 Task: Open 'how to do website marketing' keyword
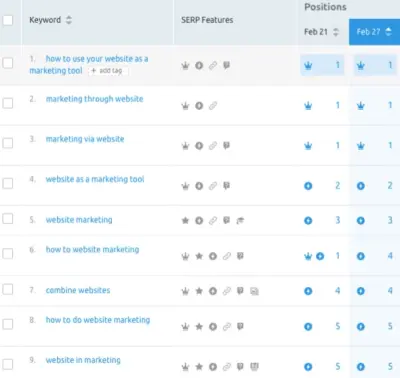tap(98, 320)
